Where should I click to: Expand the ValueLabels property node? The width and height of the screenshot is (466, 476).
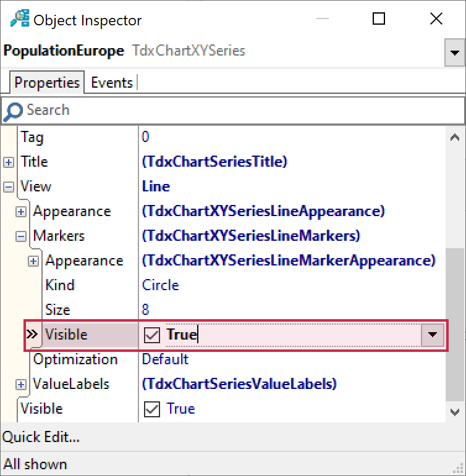(x=21, y=384)
